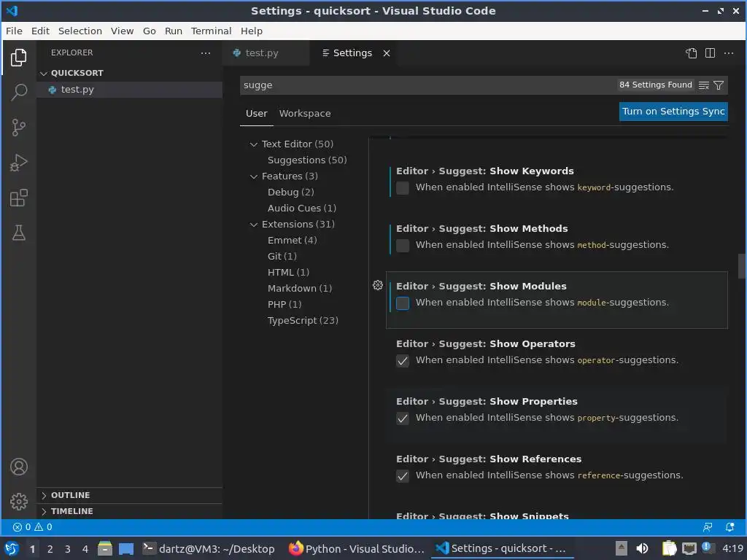This screenshot has height=560, width=747.
Task: Select Markdown (1) in settings tree
Action: point(300,289)
